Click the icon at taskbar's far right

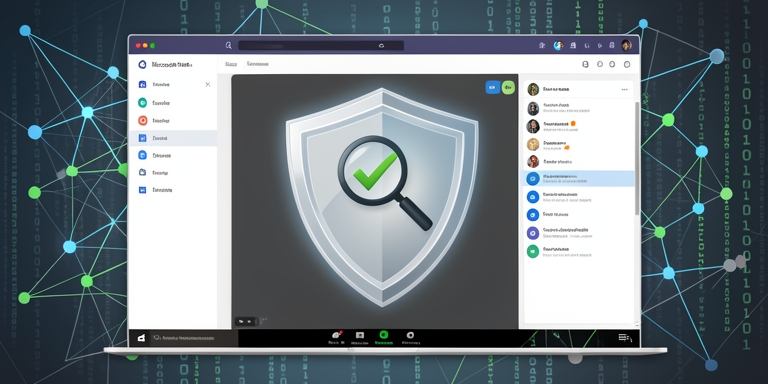pos(624,337)
